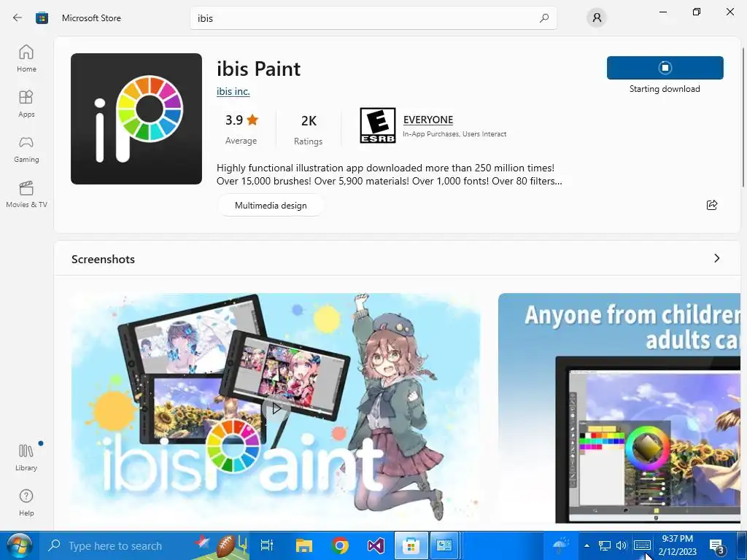
Task: Click the network tray icon
Action: tap(604, 545)
